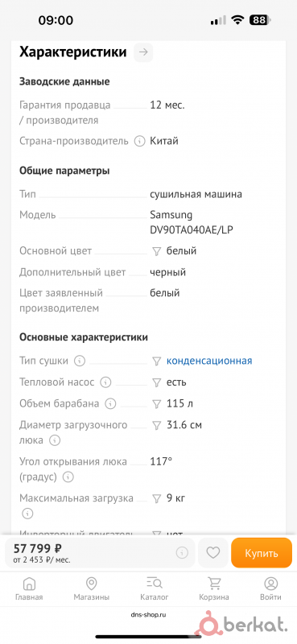The image size is (297, 644).
Task: Show price info next to 57 799 ₽
Action: click(x=182, y=553)
